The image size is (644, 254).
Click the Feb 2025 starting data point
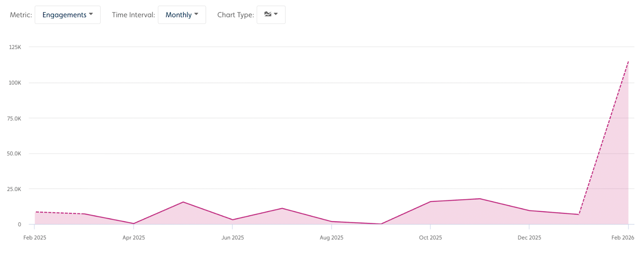coord(35,212)
